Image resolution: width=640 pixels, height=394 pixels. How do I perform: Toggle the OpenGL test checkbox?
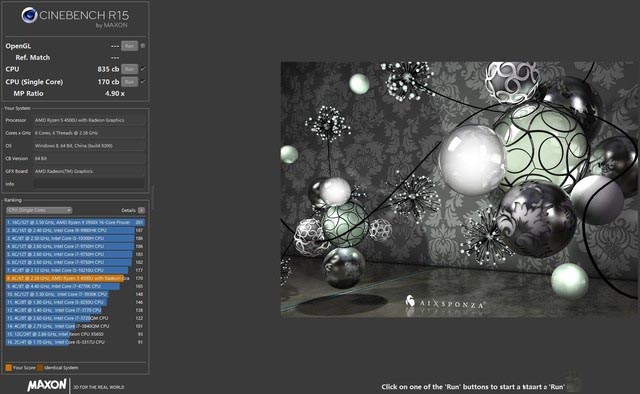(143, 46)
